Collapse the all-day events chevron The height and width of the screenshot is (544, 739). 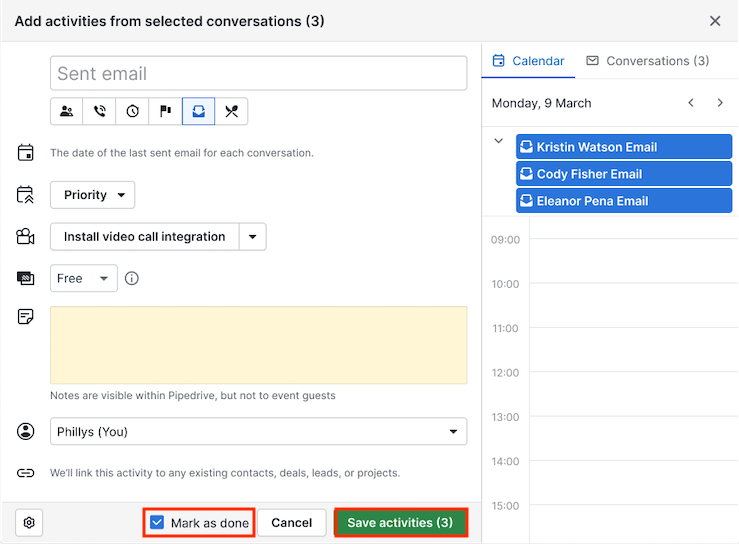point(499,141)
